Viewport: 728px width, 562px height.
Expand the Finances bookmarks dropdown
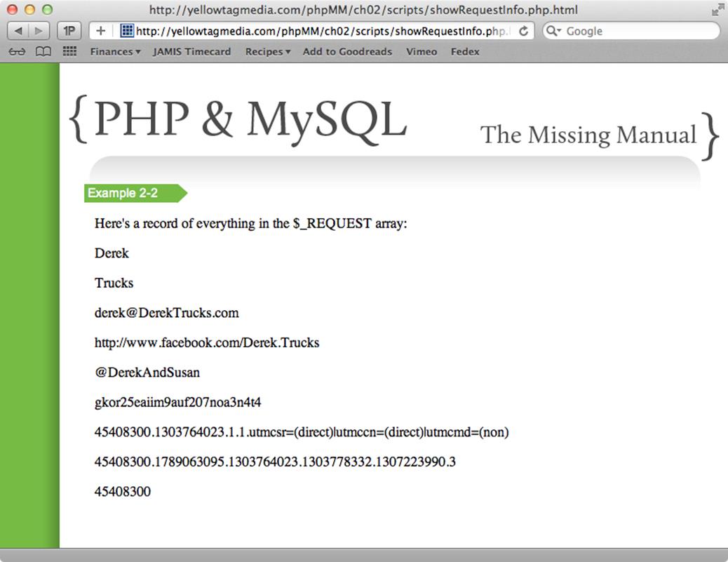[115, 51]
